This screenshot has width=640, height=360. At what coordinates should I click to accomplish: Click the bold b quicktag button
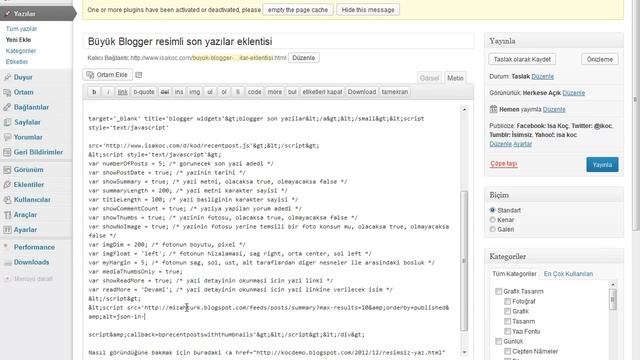pyautogui.click(x=94, y=92)
